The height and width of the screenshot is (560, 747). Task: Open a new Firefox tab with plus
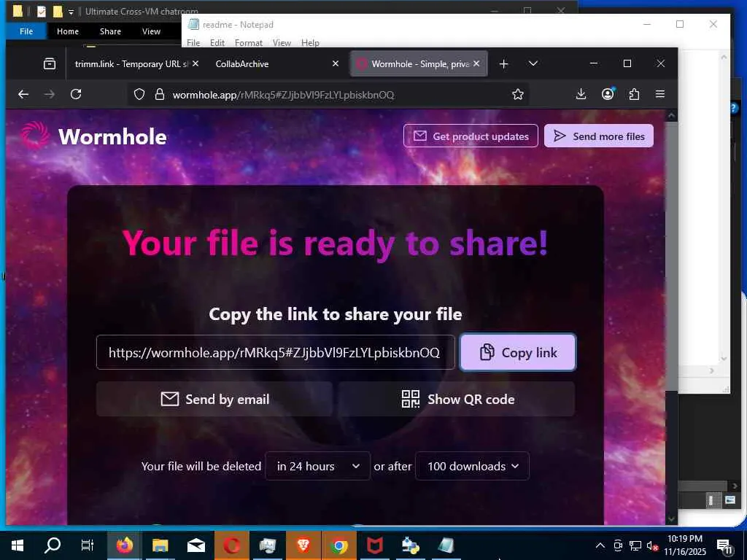pyautogui.click(x=503, y=64)
